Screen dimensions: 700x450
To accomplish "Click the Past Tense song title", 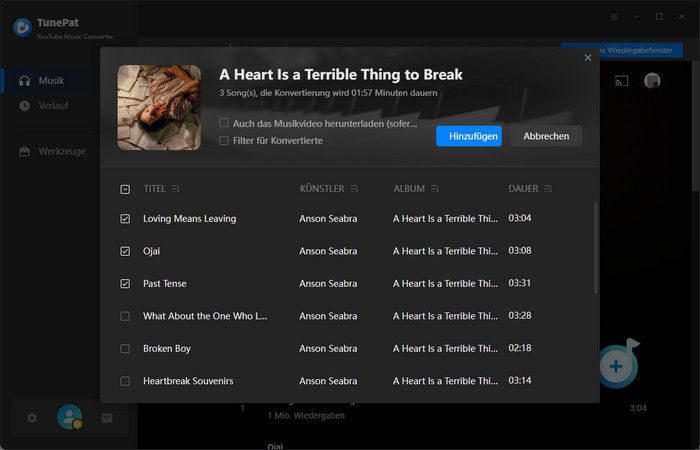I will tap(165, 283).
